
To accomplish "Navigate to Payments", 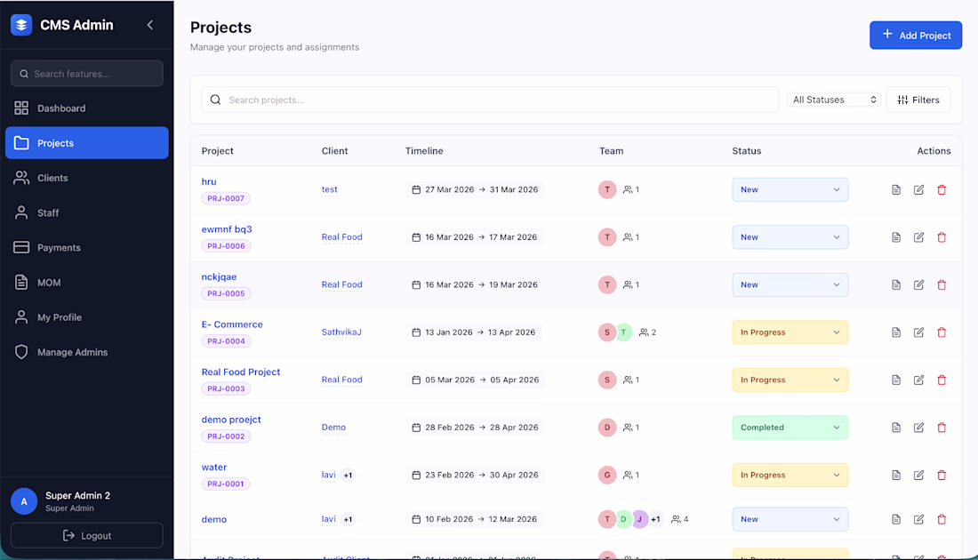I will pyautogui.click(x=87, y=248).
